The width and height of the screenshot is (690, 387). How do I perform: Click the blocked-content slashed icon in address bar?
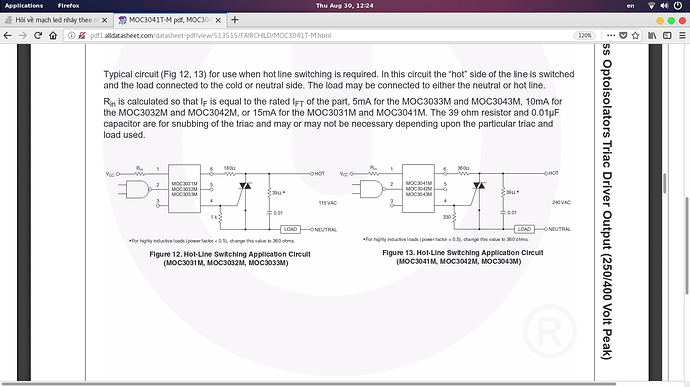[81, 36]
